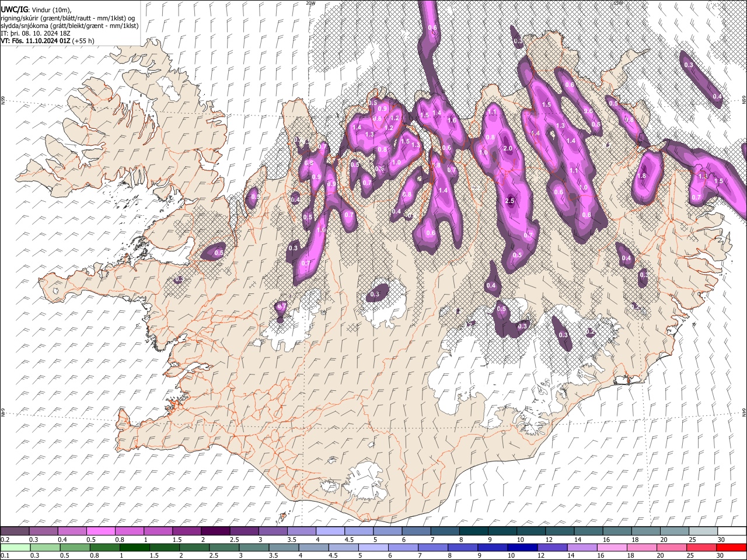Click the title text "UWC/IG: Vindur (10m),"

pos(36,10)
